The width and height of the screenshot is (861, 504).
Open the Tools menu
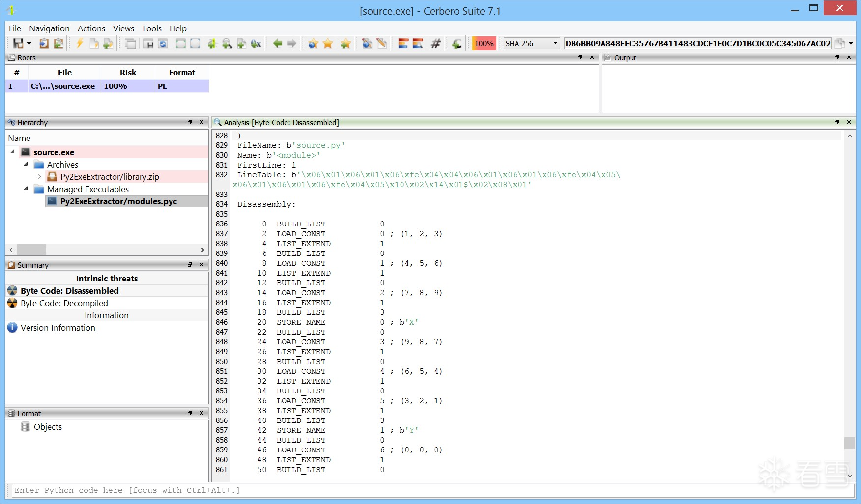pos(151,28)
